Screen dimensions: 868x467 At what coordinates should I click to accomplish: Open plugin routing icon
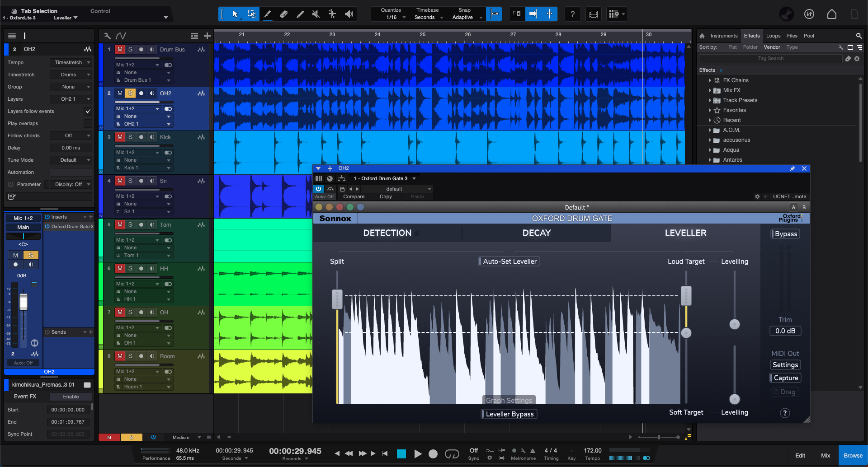[341, 178]
